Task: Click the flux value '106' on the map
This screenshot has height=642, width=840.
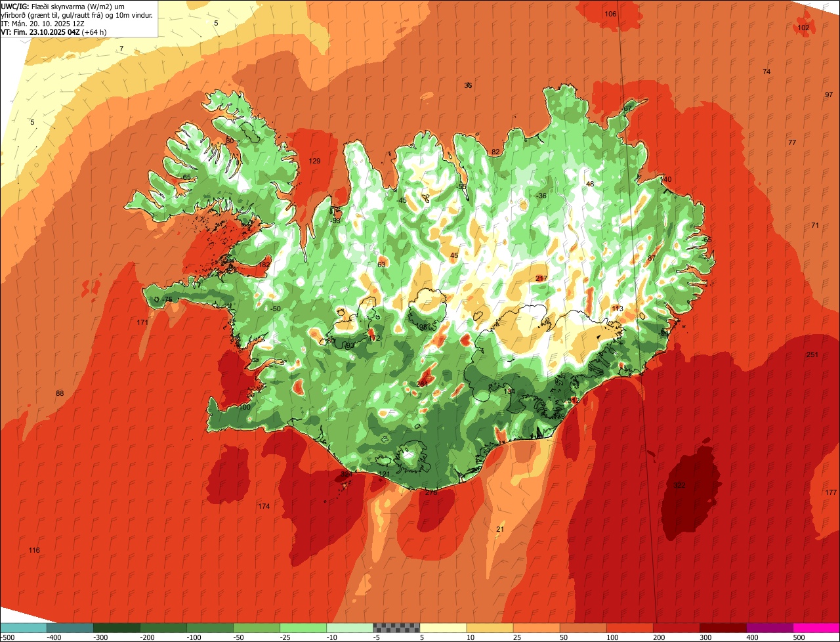Action: pyautogui.click(x=610, y=14)
